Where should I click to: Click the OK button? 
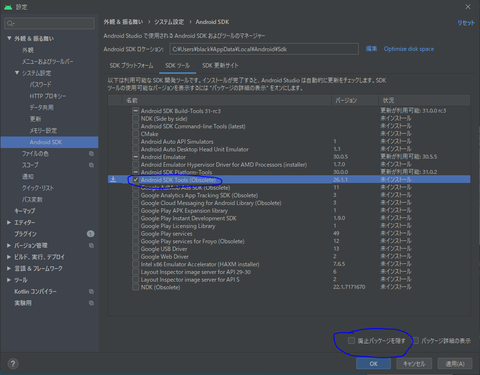point(373,364)
